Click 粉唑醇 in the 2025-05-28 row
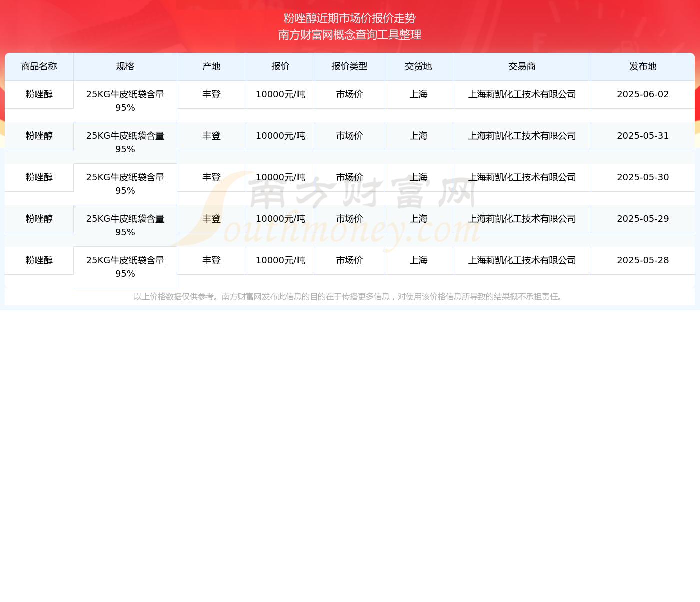700x602 pixels. pos(39,260)
